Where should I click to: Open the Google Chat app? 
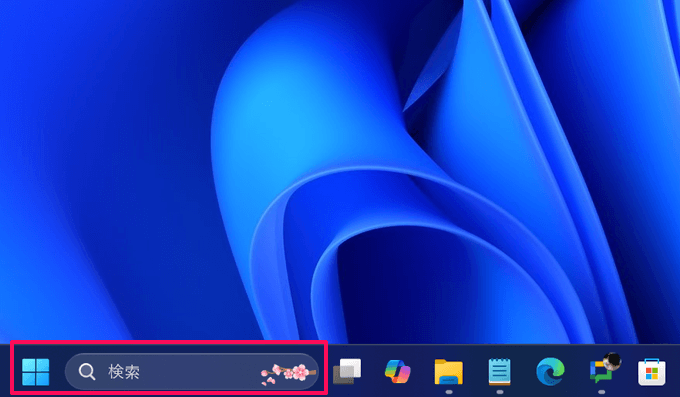click(601, 373)
